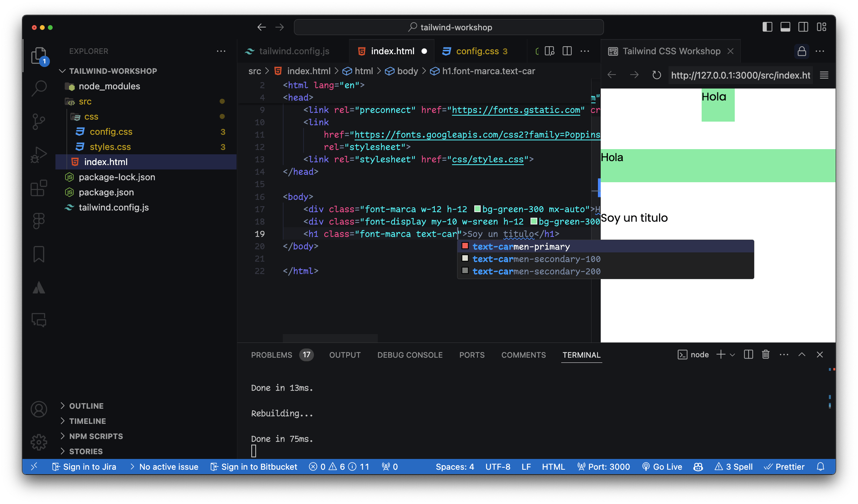Click Sign in to Jira
Viewport: 858px width, 504px height.
coord(84,467)
